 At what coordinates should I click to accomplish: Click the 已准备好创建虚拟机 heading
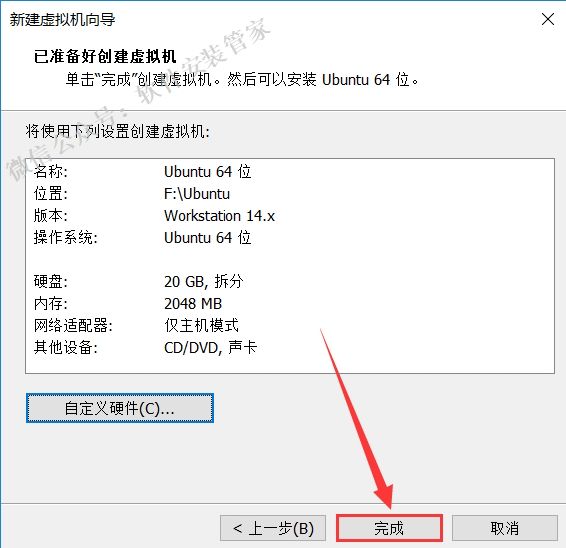point(105,56)
